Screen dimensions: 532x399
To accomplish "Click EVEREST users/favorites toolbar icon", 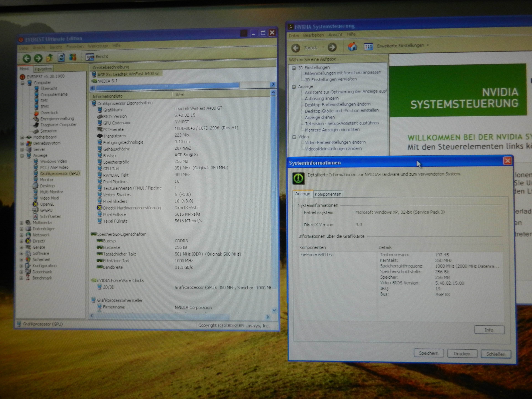I will pos(73,57).
